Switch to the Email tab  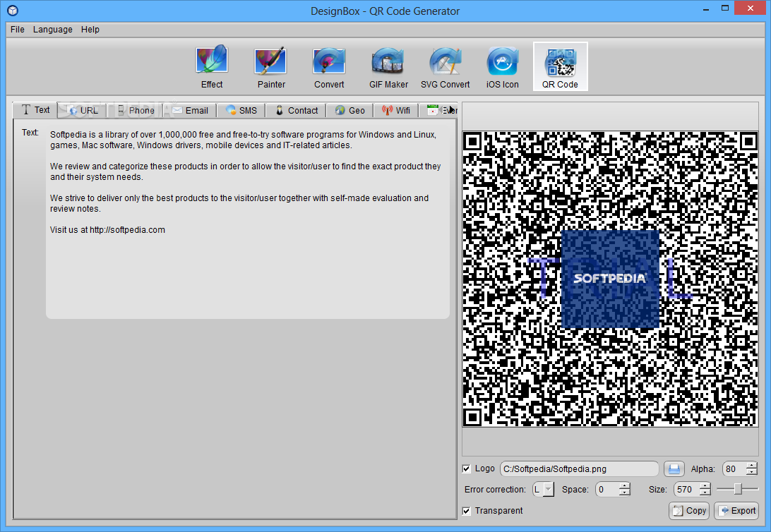pos(191,111)
